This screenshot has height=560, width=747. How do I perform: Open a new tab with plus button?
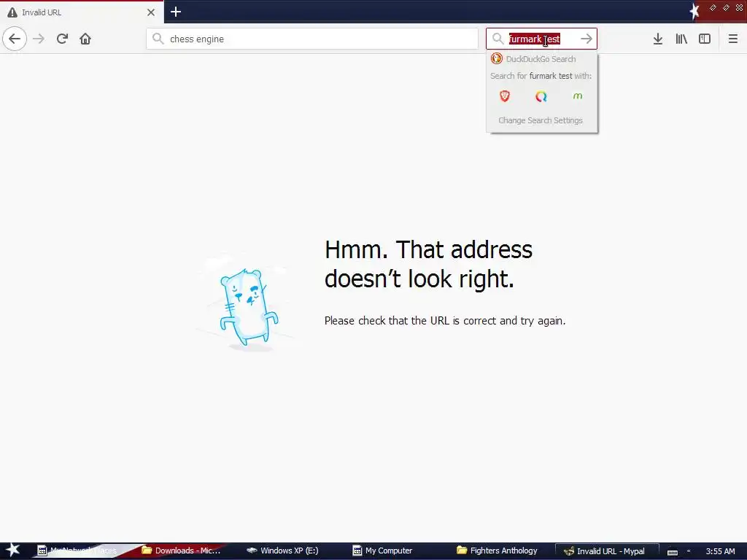coord(176,12)
